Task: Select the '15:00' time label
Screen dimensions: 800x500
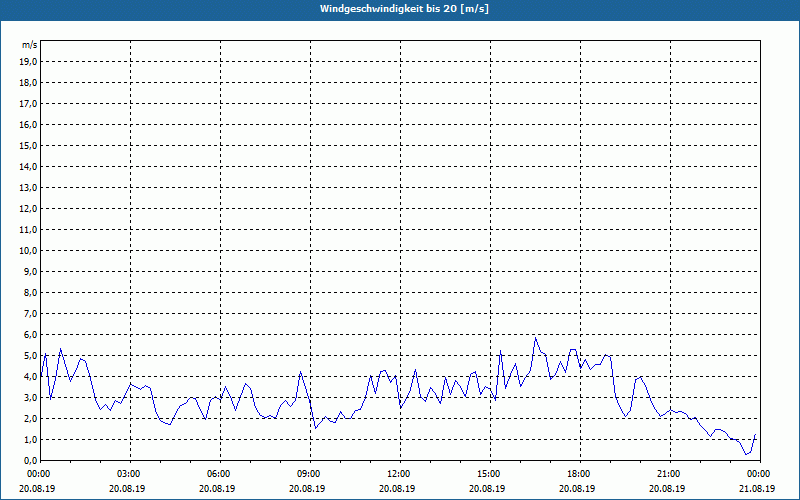Action: pyautogui.click(x=488, y=474)
